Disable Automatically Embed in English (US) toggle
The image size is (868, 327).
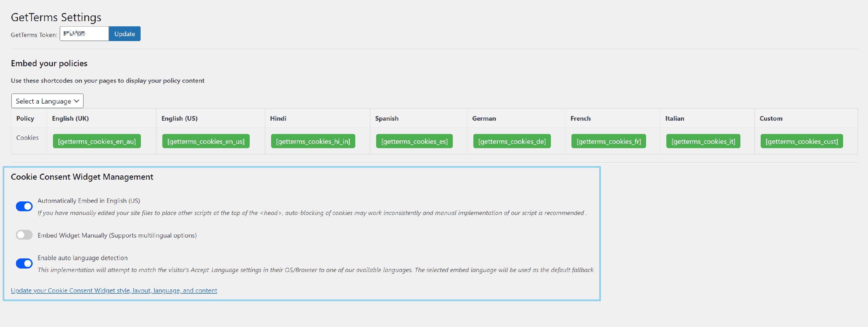(x=24, y=206)
